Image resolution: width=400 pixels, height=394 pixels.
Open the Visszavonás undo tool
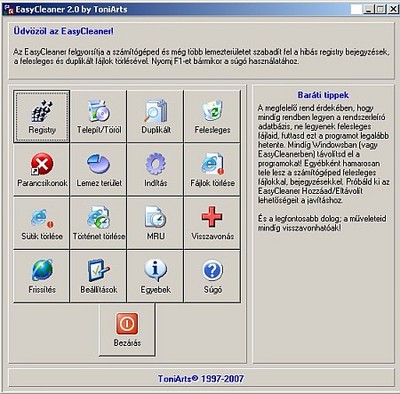pos(212,223)
